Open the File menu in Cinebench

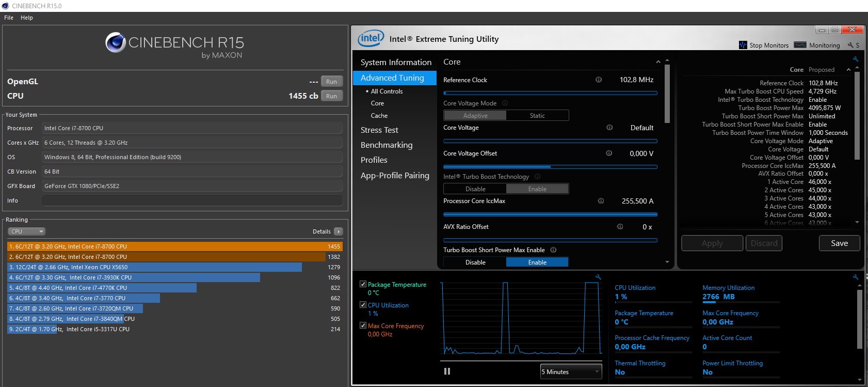tap(9, 18)
